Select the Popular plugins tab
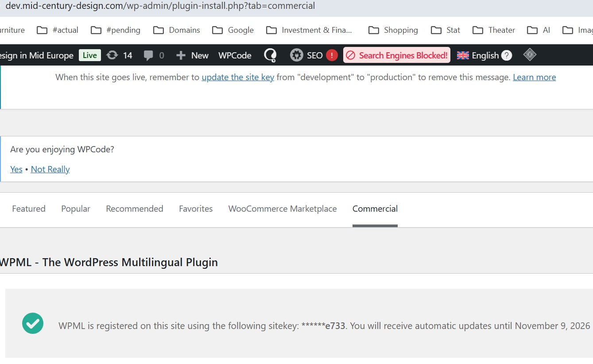The width and height of the screenshot is (593, 364). point(76,209)
